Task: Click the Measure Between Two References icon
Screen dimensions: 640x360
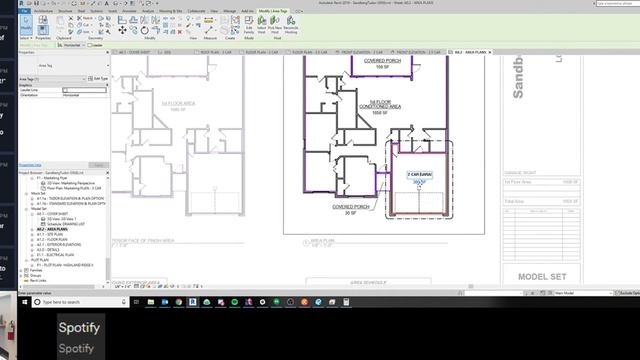Action: point(209,30)
